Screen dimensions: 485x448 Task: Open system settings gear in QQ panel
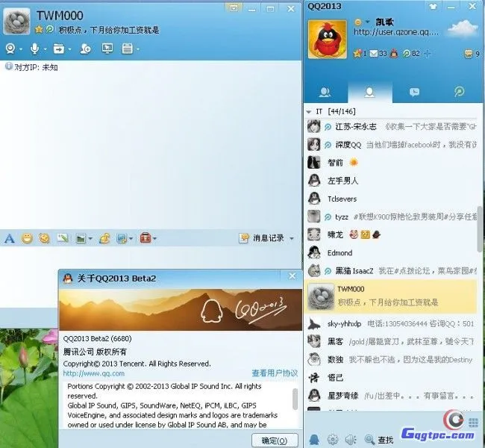(x=333, y=439)
